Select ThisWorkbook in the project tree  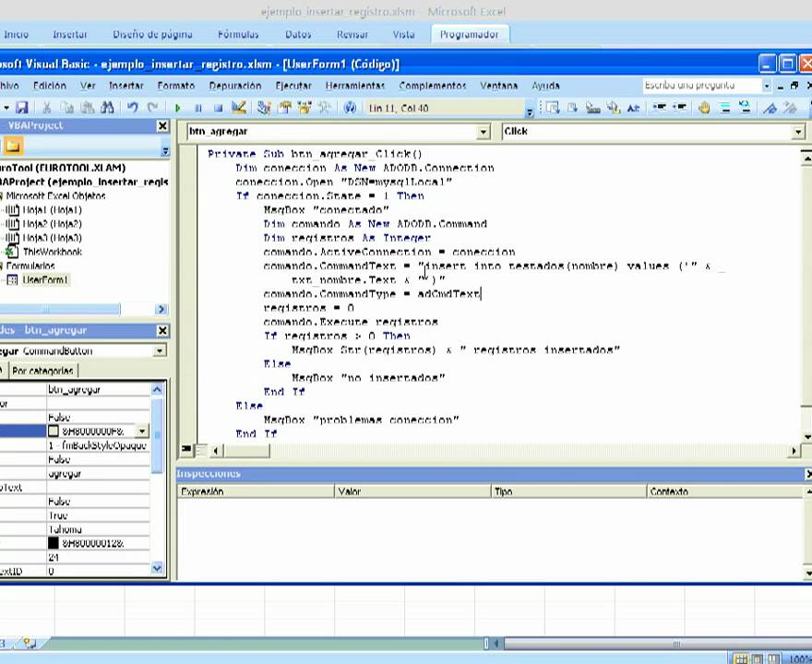pyautogui.click(x=52, y=252)
